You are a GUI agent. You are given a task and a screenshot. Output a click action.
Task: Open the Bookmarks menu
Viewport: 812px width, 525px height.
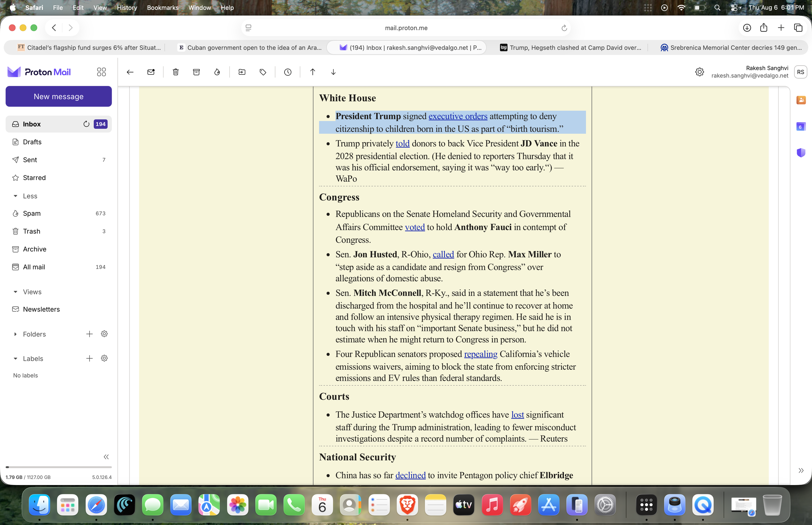[162, 7]
